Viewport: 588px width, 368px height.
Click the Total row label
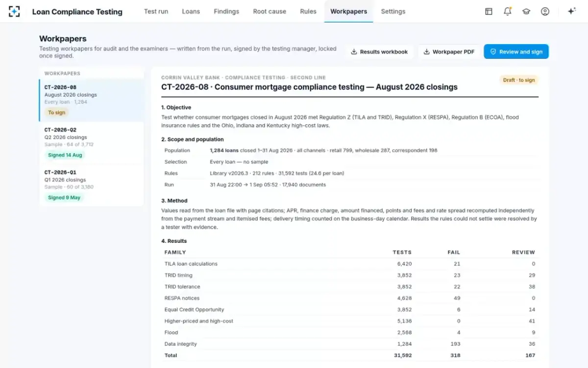(171, 355)
